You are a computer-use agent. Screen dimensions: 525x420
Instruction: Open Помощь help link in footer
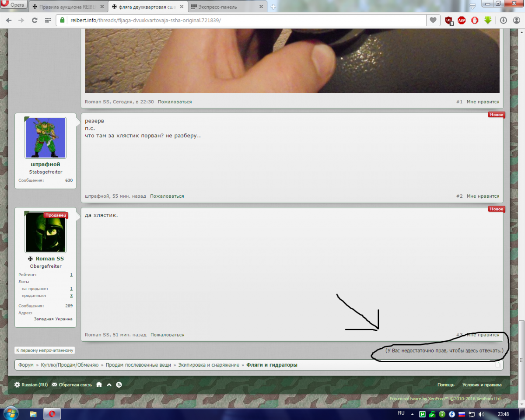(x=446, y=385)
